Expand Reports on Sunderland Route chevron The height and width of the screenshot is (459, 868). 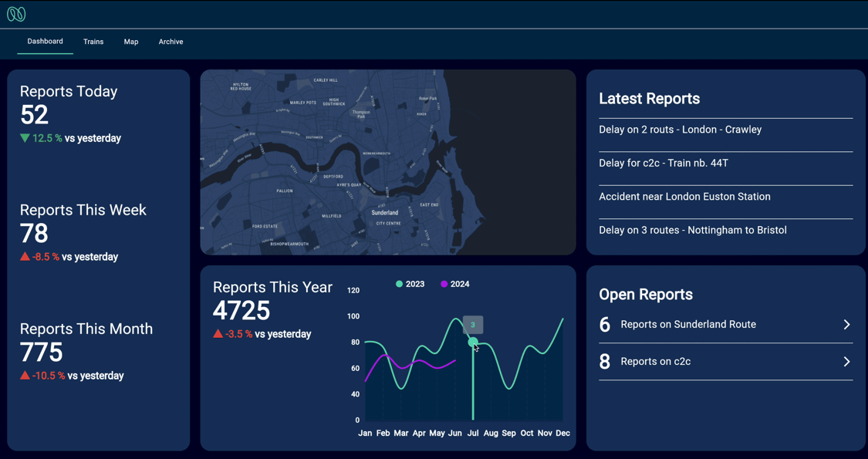tap(846, 325)
